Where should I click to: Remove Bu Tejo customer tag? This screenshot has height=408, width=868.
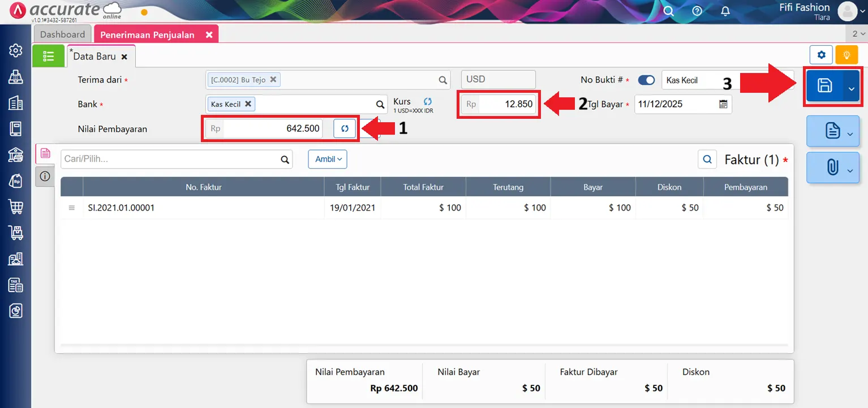coord(273,80)
